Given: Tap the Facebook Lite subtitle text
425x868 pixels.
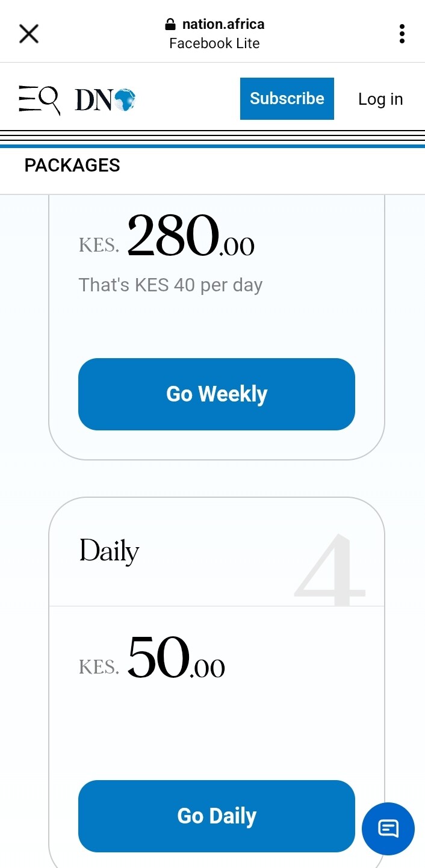Looking at the screenshot, I should tap(214, 44).
